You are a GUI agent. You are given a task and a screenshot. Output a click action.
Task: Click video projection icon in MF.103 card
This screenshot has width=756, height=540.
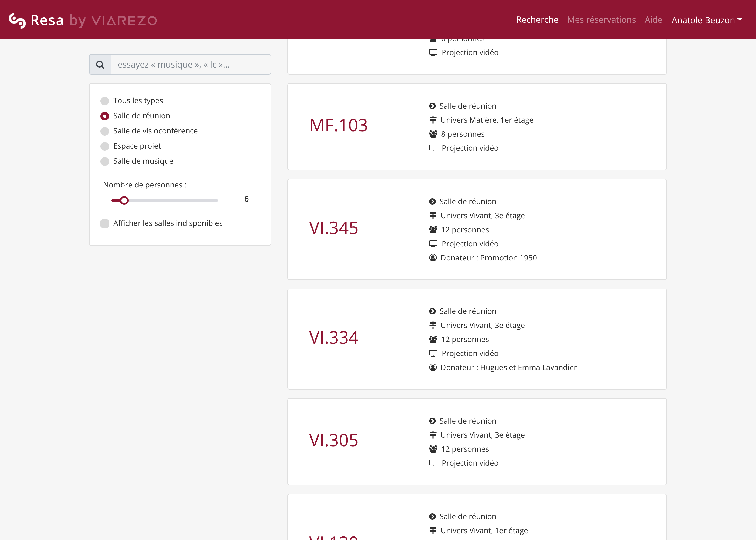(x=433, y=148)
